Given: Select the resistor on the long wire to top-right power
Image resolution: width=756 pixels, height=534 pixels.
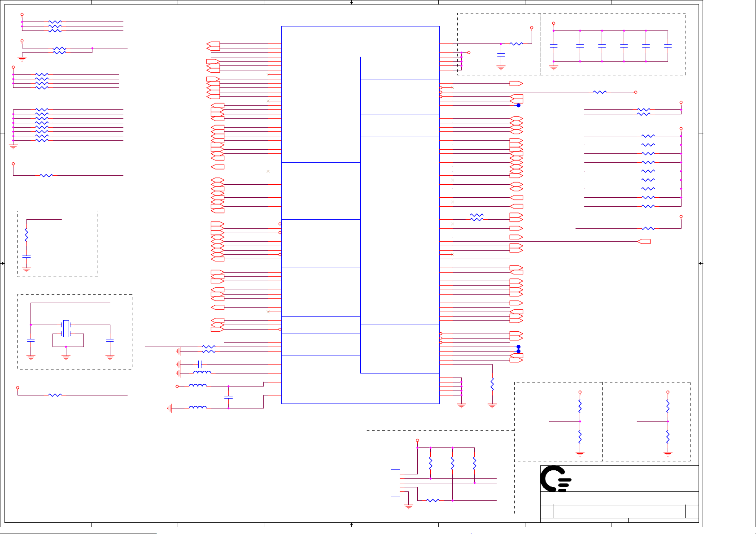Looking at the screenshot, I should click(x=600, y=92).
